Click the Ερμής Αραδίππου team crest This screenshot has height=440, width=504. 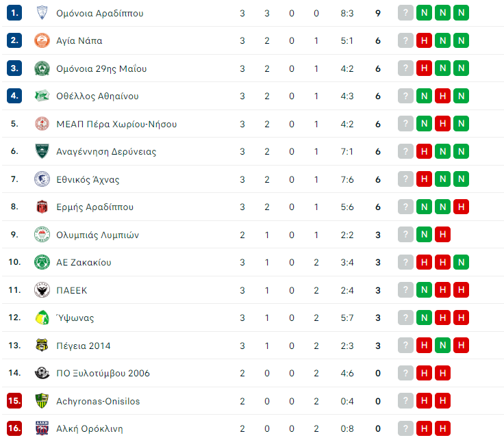click(42, 207)
